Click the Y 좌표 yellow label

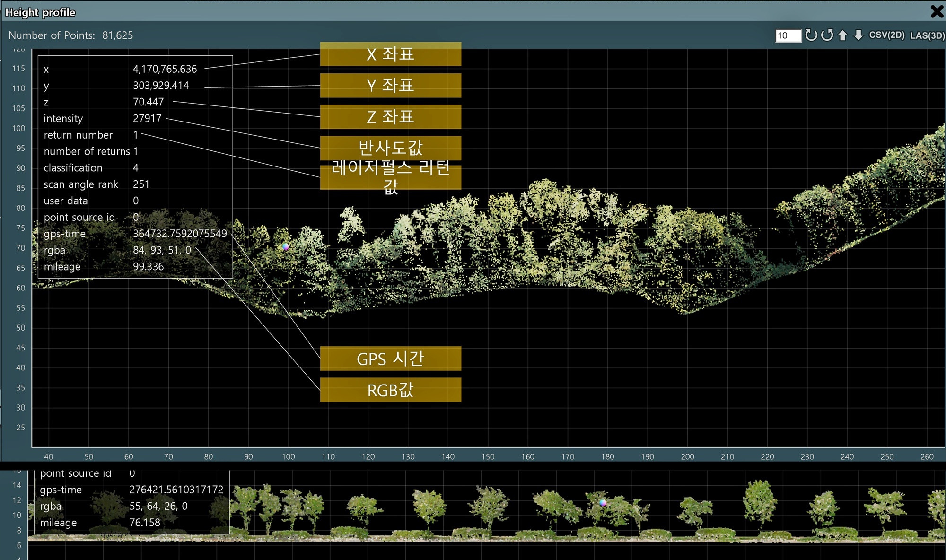(x=390, y=86)
